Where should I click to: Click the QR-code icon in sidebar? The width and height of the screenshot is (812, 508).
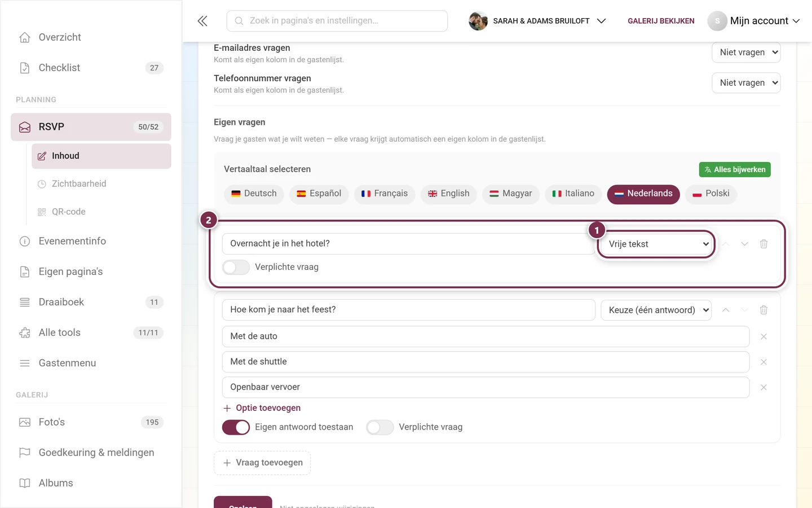click(42, 212)
